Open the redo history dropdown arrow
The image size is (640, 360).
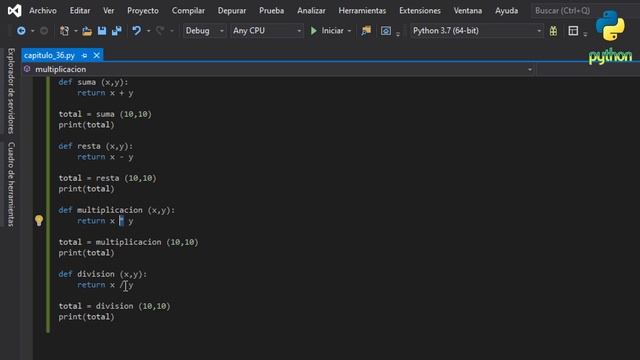pyautogui.click(x=171, y=31)
